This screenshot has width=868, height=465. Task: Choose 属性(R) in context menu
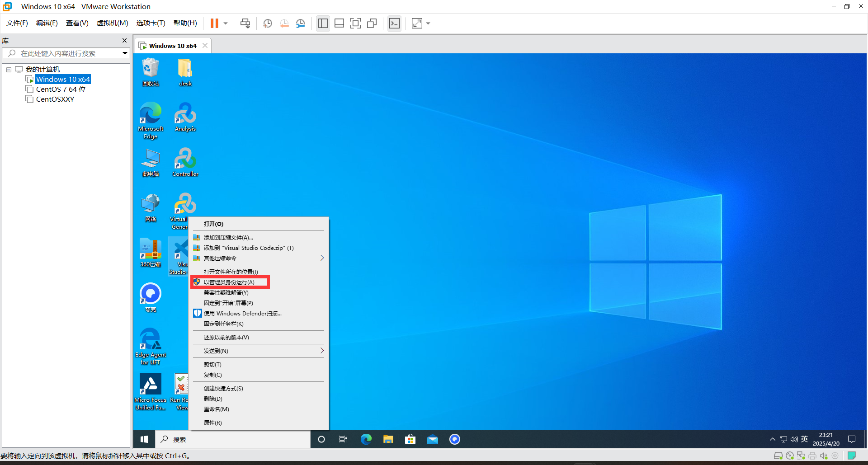click(x=259, y=423)
